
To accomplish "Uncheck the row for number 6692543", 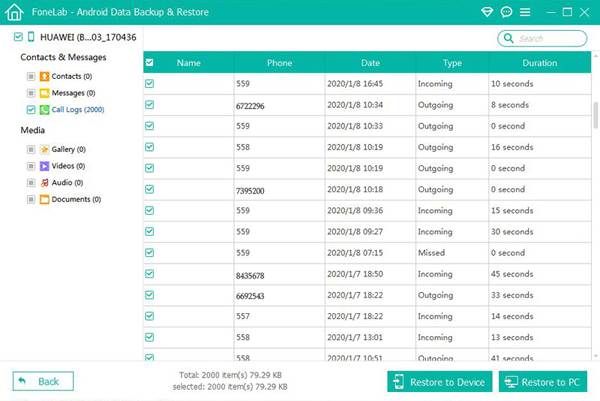I will (x=150, y=295).
